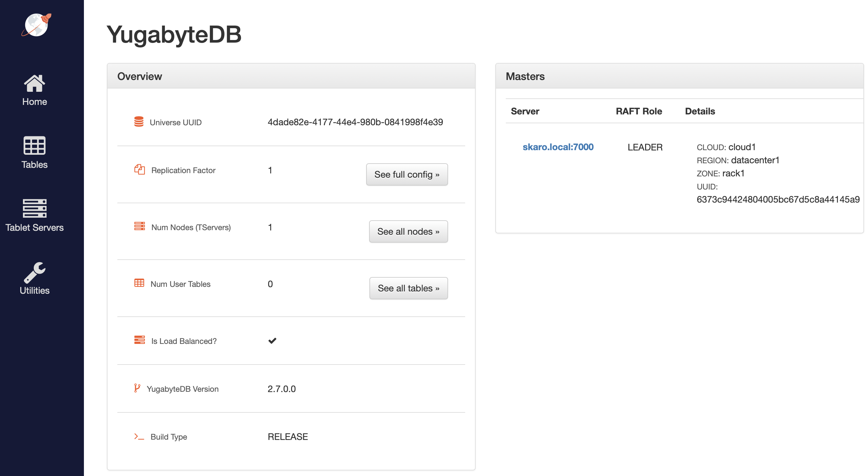The width and height of the screenshot is (868, 476).
Task: Click the YugabyteDB Version branch icon
Action: click(137, 388)
